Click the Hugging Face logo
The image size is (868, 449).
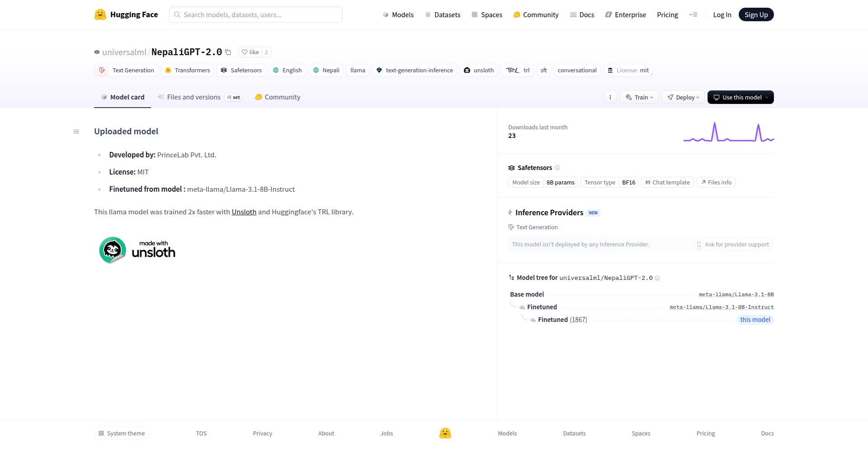point(100,14)
